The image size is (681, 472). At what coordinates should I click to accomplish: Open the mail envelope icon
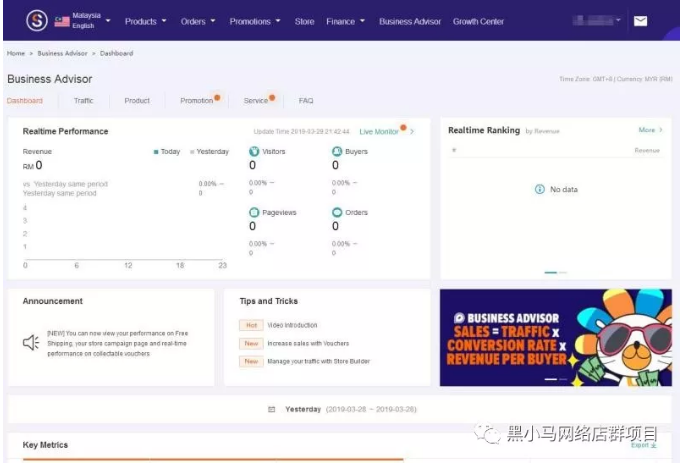pyautogui.click(x=640, y=21)
